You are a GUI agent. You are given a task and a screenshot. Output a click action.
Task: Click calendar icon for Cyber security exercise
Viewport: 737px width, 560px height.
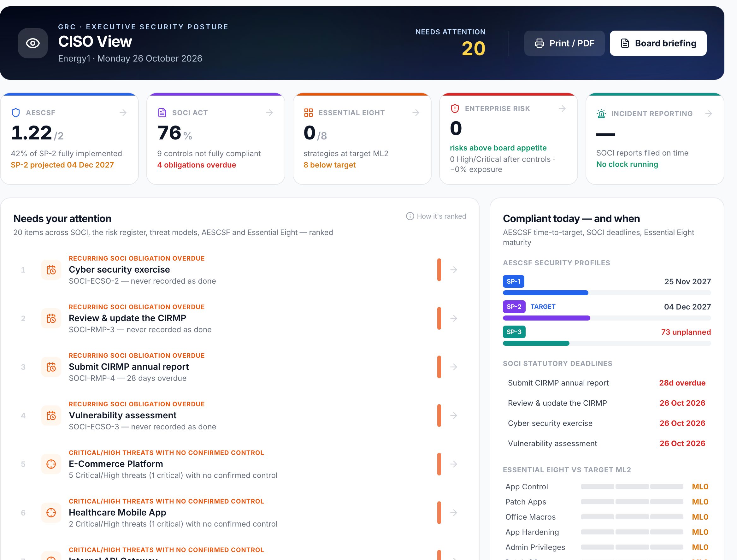coord(51,270)
